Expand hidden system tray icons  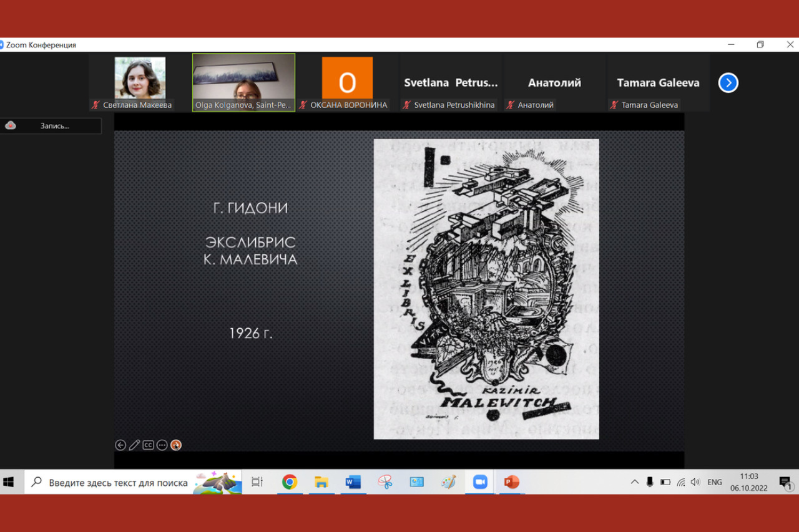pyautogui.click(x=635, y=482)
